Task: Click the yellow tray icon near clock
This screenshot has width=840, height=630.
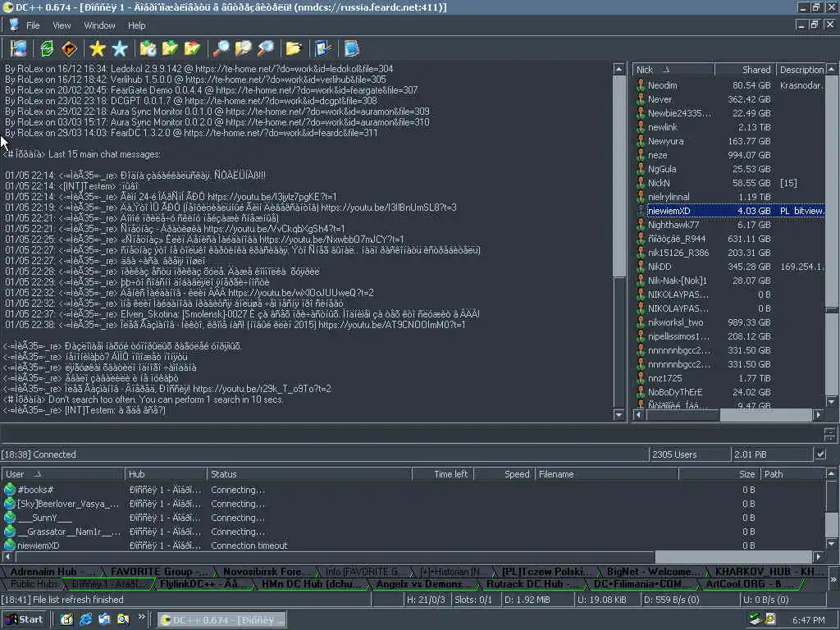Action: coord(769,619)
